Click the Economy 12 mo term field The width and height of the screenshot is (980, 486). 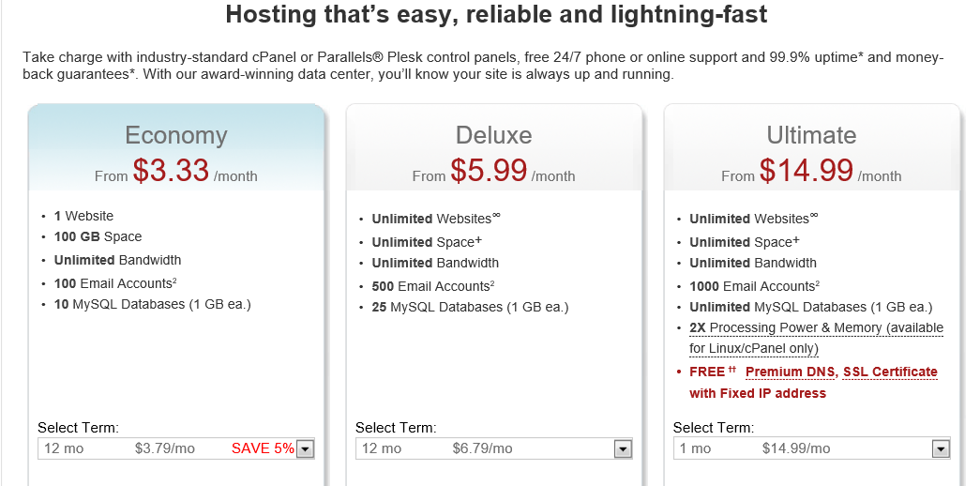[x=176, y=449]
